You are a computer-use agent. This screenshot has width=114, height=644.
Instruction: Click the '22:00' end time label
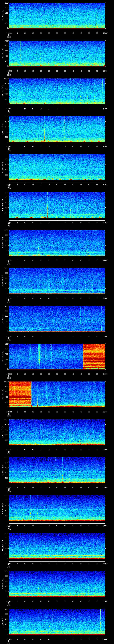(105, 298)
